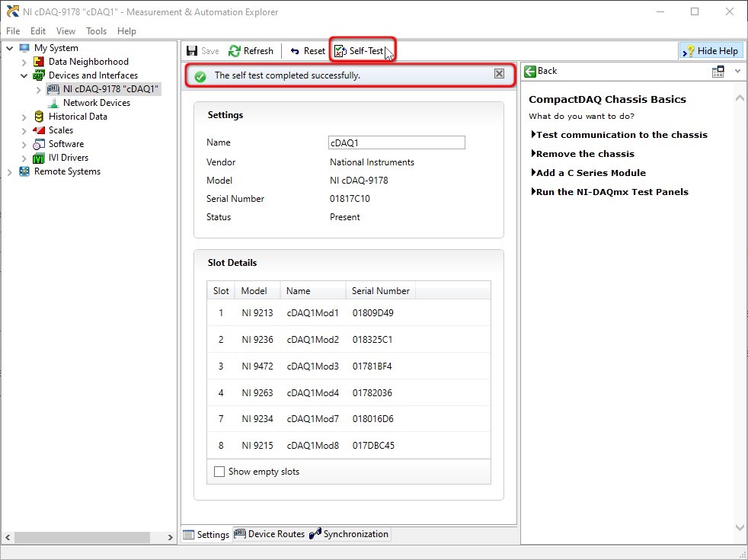Click the IVI Drivers icon
This screenshot has height=560, width=748.
39,158
